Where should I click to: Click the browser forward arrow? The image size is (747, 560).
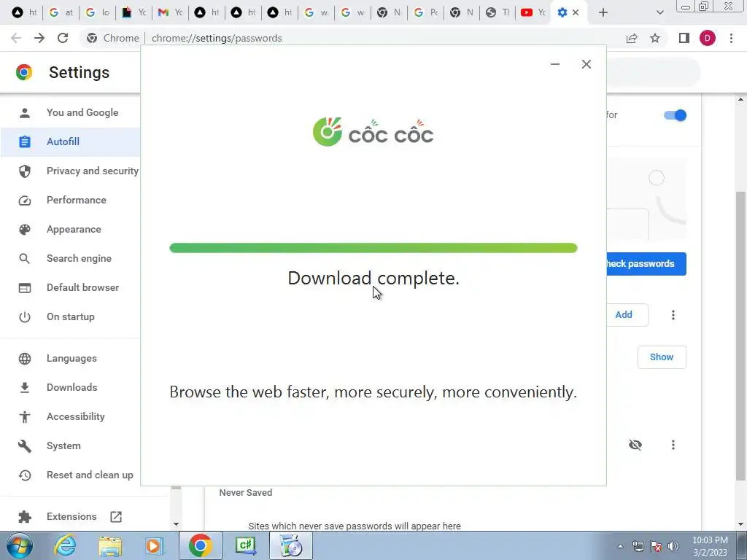(39, 38)
